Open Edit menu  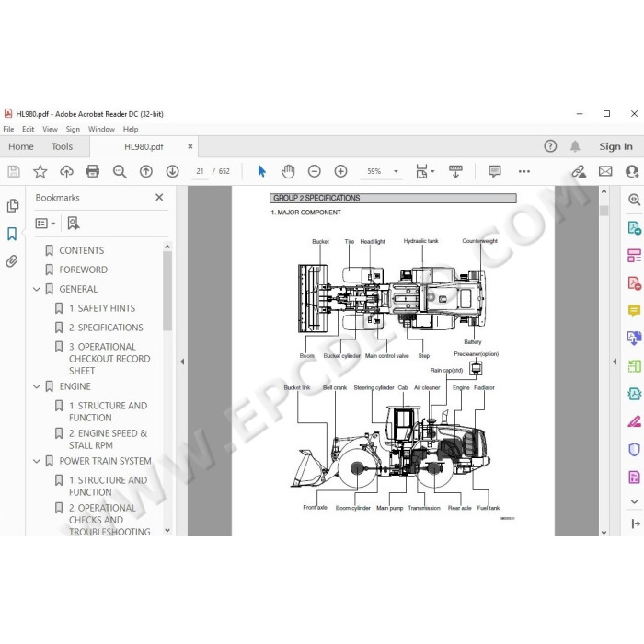[28, 129]
